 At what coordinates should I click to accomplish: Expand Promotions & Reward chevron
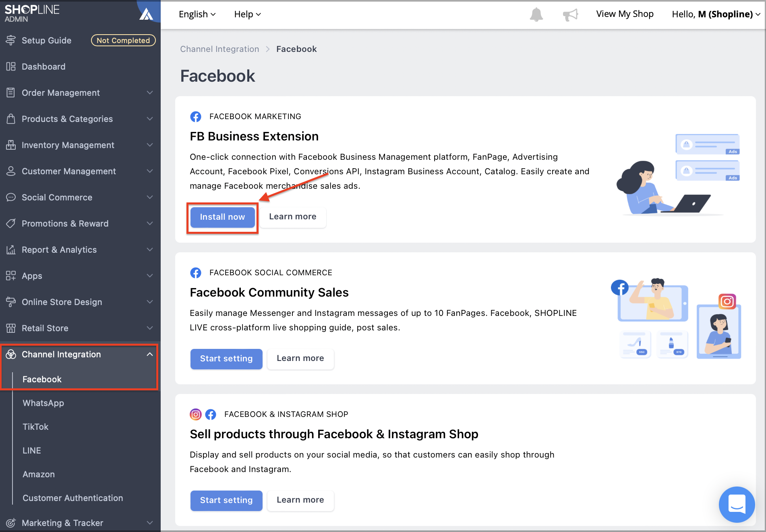pos(150,223)
